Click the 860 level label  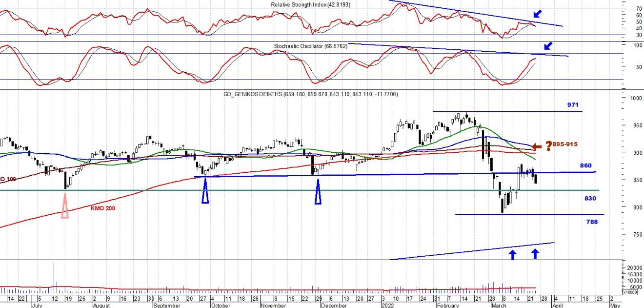click(585, 166)
